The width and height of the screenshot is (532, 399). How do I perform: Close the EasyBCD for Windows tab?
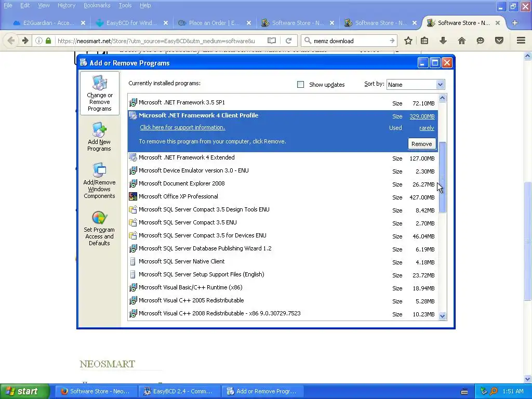point(166,23)
